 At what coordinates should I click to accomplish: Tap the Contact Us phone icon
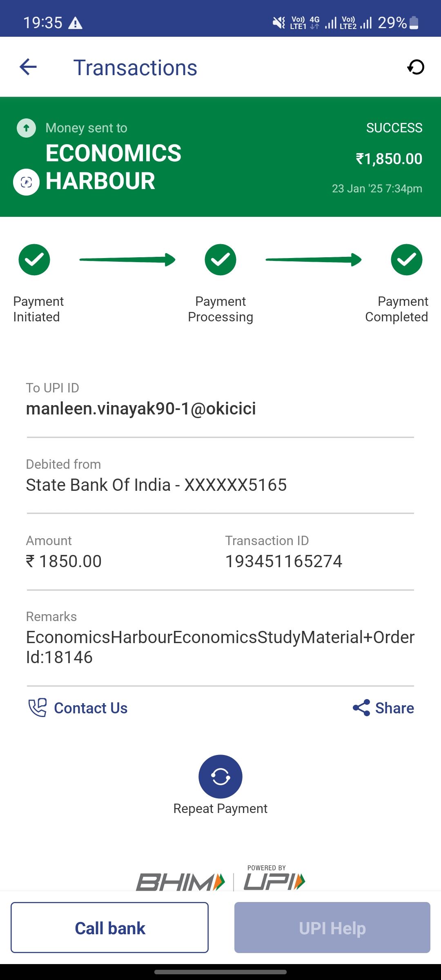[37, 708]
